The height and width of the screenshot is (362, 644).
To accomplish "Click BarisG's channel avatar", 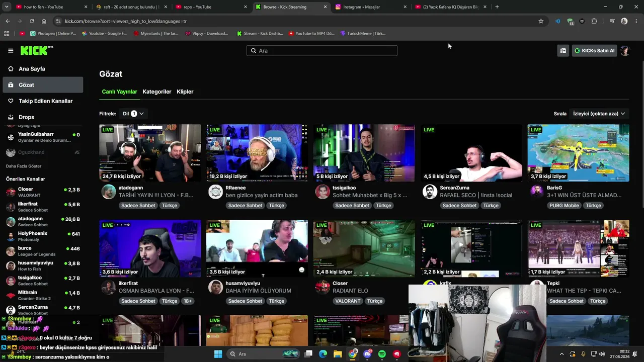I will 537,192.
